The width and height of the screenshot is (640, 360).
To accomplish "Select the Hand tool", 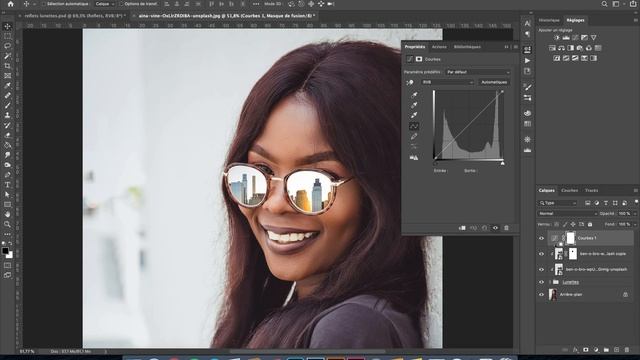I will tap(7, 214).
